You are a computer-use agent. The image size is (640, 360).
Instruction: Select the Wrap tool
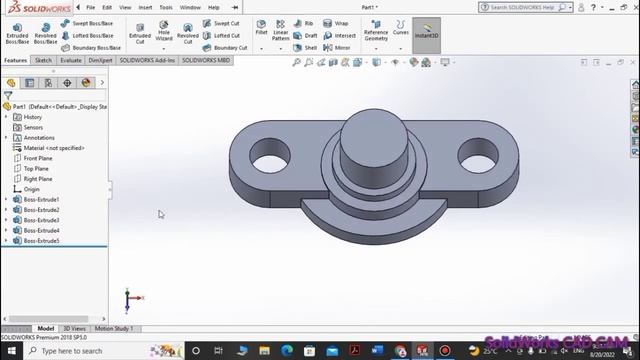[x=336, y=24]
